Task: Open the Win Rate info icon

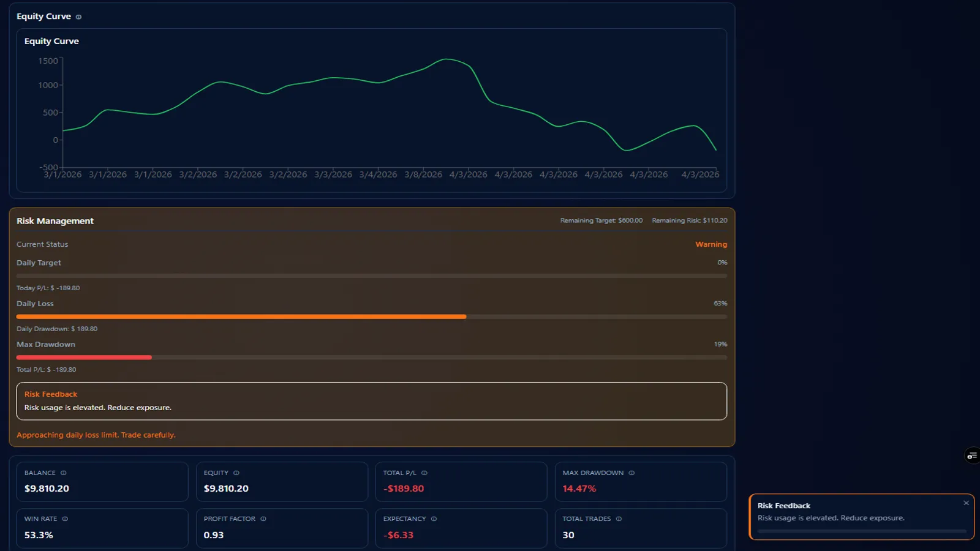Action: click(64, 519)
